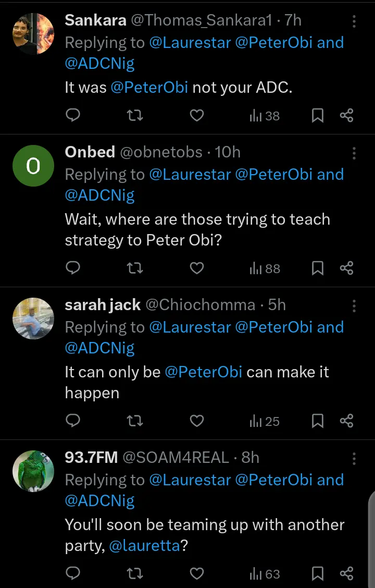Open Sankara's profile picture
The image size is (375, 588).
[33, 33]
